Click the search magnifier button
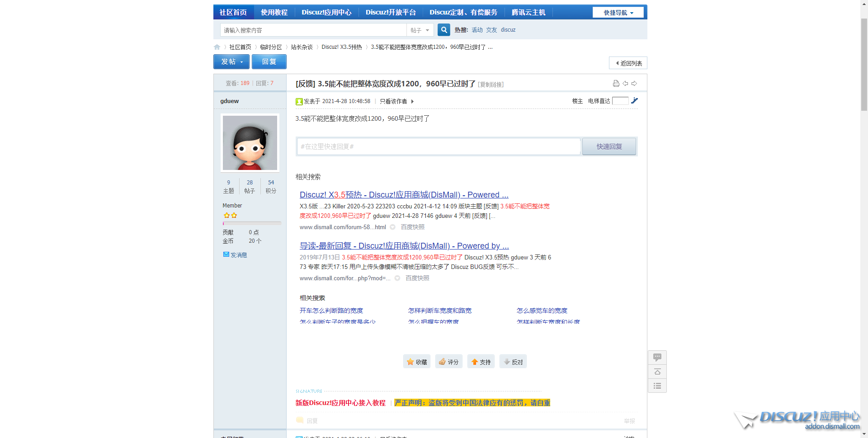Screen dimensions: 868x438 (x=444, y=30)
